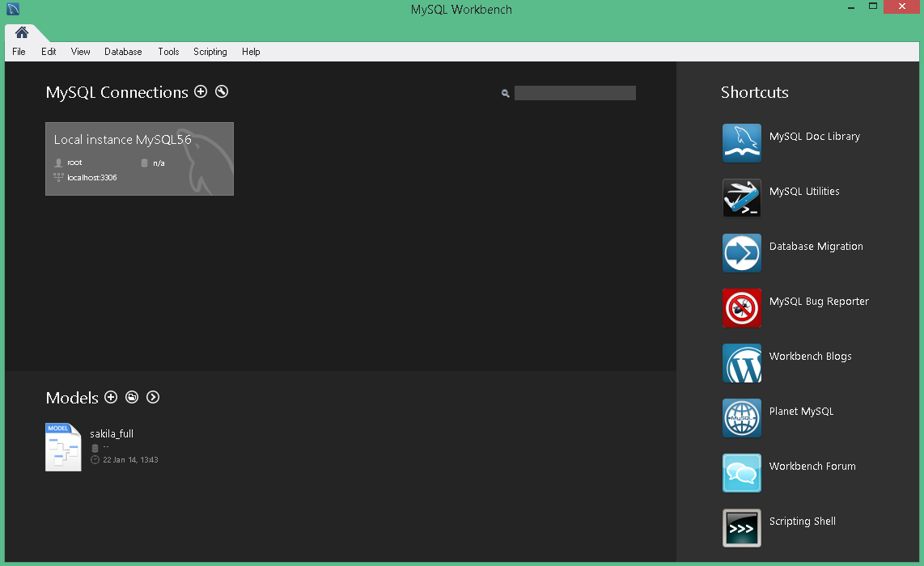Create a new model with plus icon
The width and height of the screenshot is (924, 566).
[111, 397]
